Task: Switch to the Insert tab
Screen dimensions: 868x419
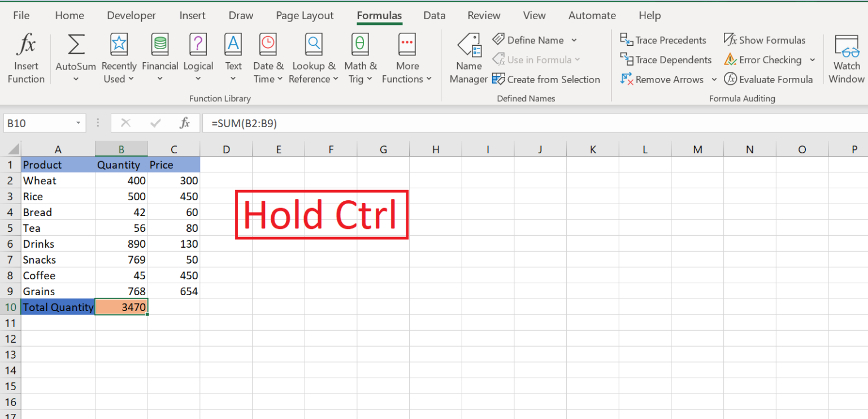Action: (x=193, y=15)
